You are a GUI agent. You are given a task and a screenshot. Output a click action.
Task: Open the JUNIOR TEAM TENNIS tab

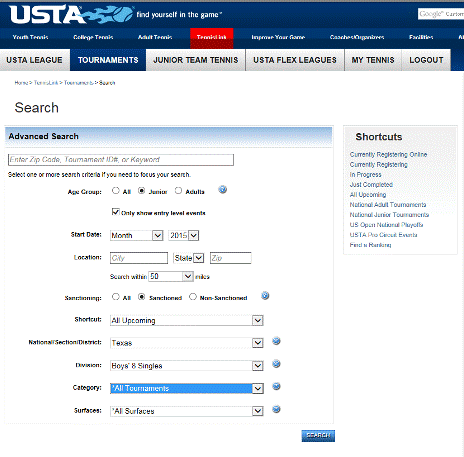click(x=196, y=60)
